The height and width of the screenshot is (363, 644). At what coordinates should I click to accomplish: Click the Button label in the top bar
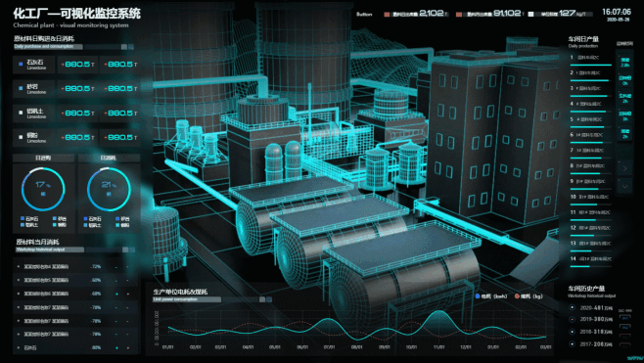[x=364, y=15]
